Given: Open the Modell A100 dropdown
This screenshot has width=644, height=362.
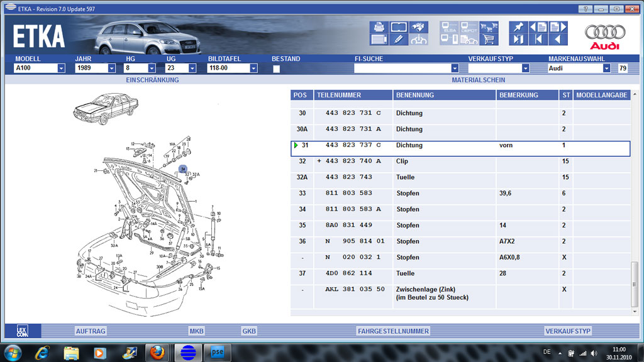Looking at the screenshot, I should 61,69.
